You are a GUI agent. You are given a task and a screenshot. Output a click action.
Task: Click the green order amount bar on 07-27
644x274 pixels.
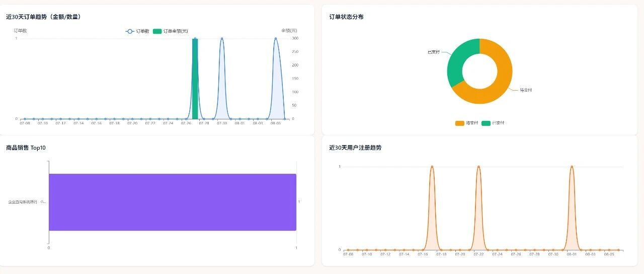(x=195, y=79)
